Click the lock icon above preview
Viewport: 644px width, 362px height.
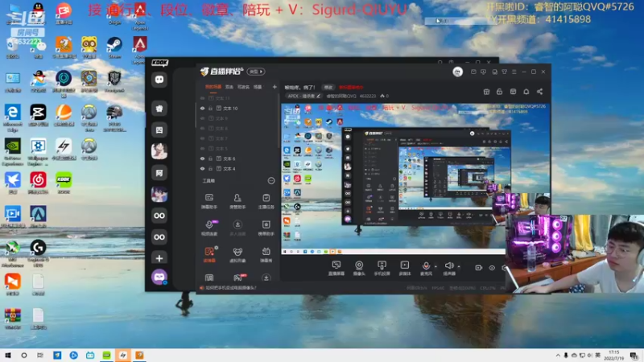pos(499,92)
